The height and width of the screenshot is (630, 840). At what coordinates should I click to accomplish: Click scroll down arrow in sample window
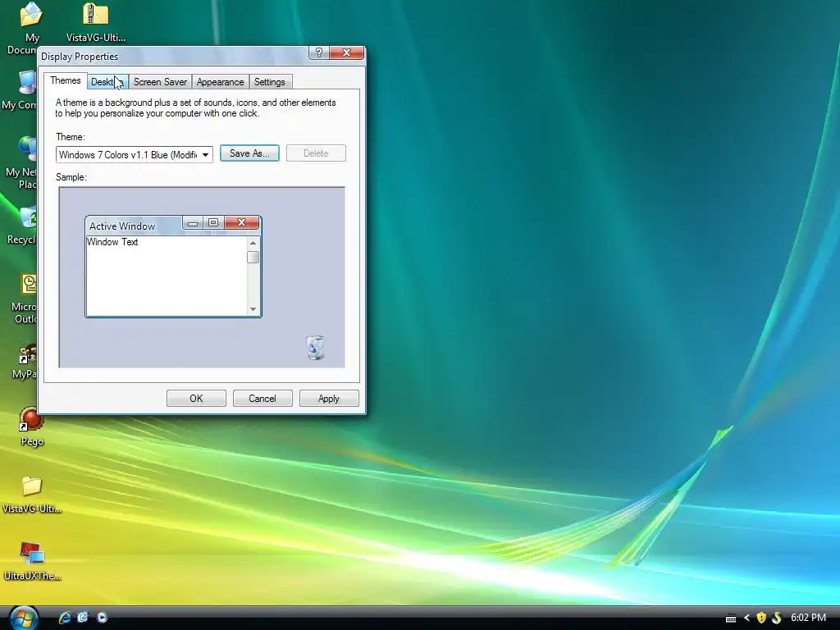[x=253, y=309]
